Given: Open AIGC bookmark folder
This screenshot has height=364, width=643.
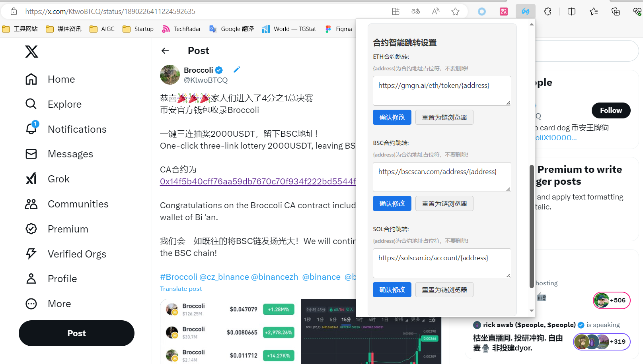Looking at the screenshot, I should point(102,29).
